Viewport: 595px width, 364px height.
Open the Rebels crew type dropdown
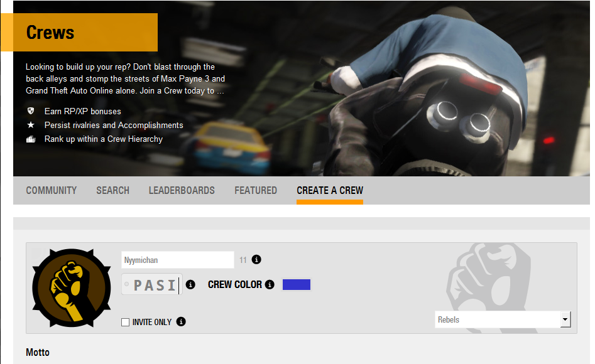pyautogui.click(x=497, y=319)
